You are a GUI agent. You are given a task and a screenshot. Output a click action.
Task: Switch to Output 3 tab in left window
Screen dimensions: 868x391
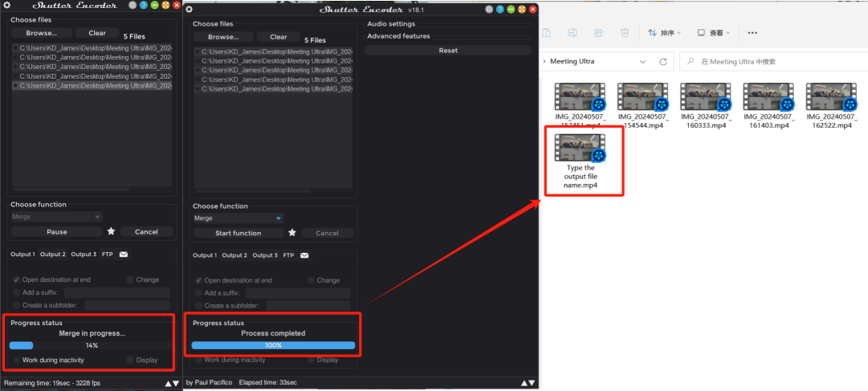83,255
